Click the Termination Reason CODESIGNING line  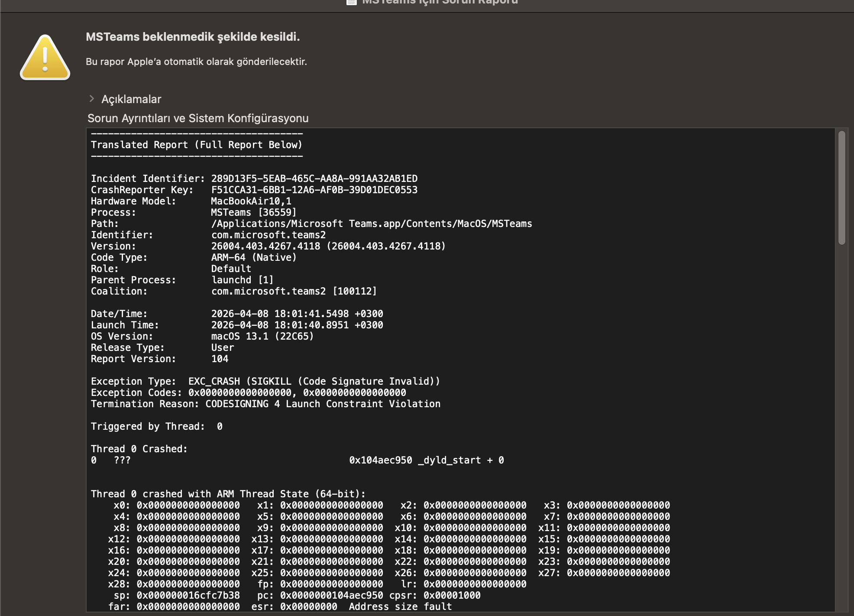pyautogui.click(x=265, y=404)
